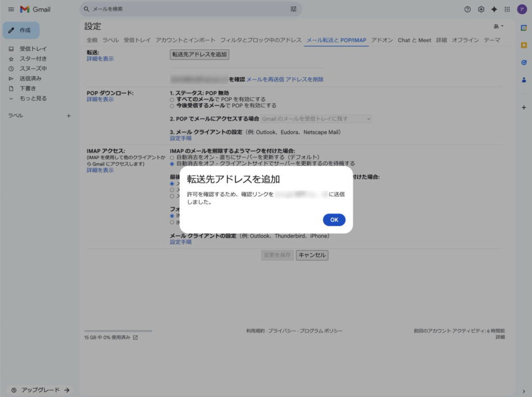Open Google Tasks in side panel
Screen dimensions: 532x397
click(524, 62)
